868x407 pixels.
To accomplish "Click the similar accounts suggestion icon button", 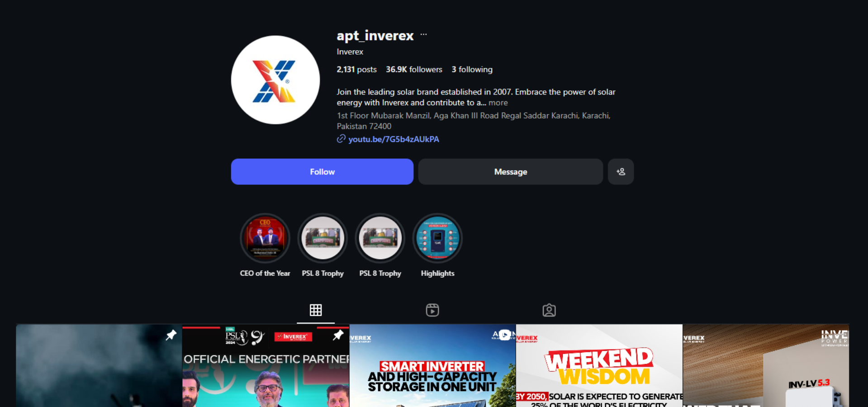I will point(621,172).
